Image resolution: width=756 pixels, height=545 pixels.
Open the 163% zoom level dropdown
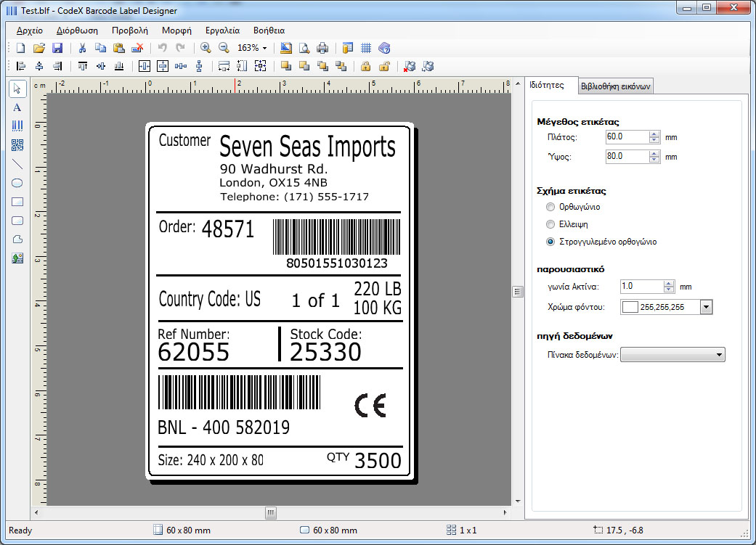pos(264,48)
